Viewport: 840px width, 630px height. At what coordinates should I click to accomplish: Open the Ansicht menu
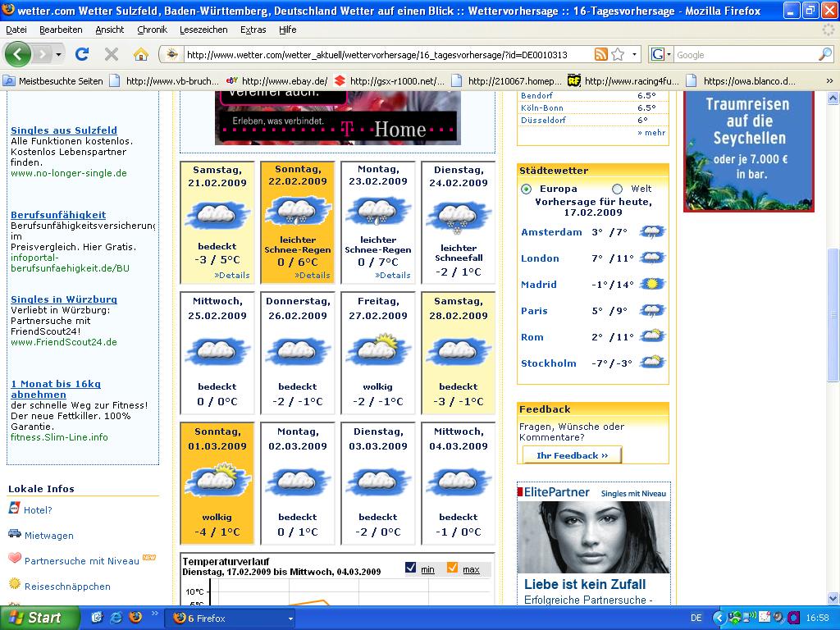(109, 30)
